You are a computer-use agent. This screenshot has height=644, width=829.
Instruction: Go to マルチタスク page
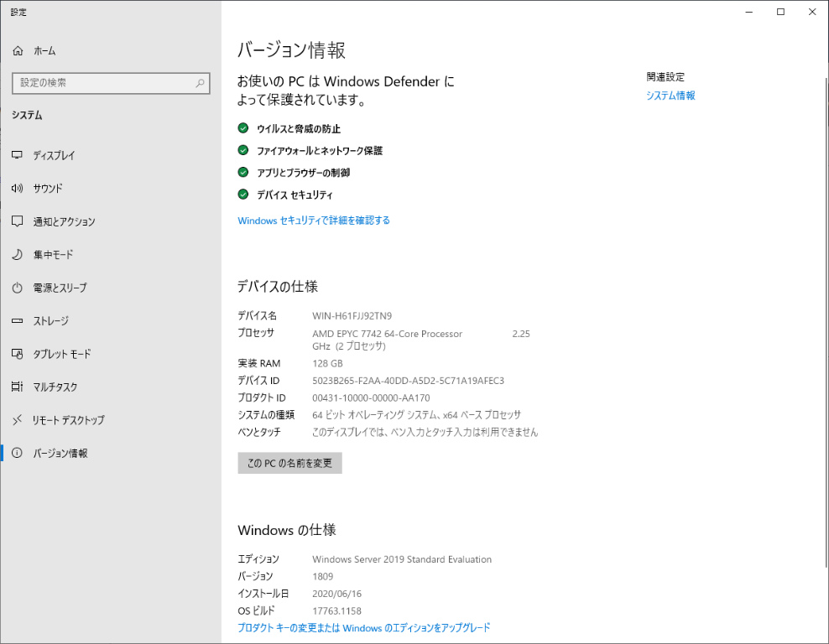tap(111, 387)
